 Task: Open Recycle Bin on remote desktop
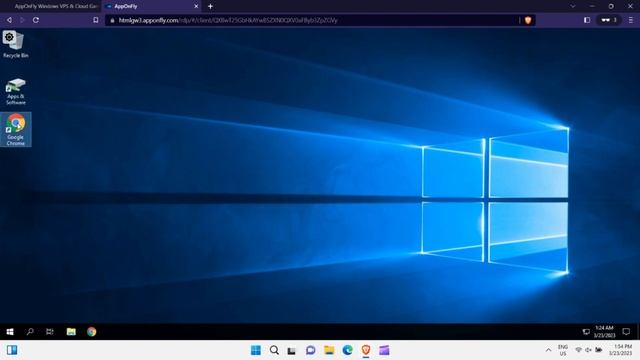point(15,44)
